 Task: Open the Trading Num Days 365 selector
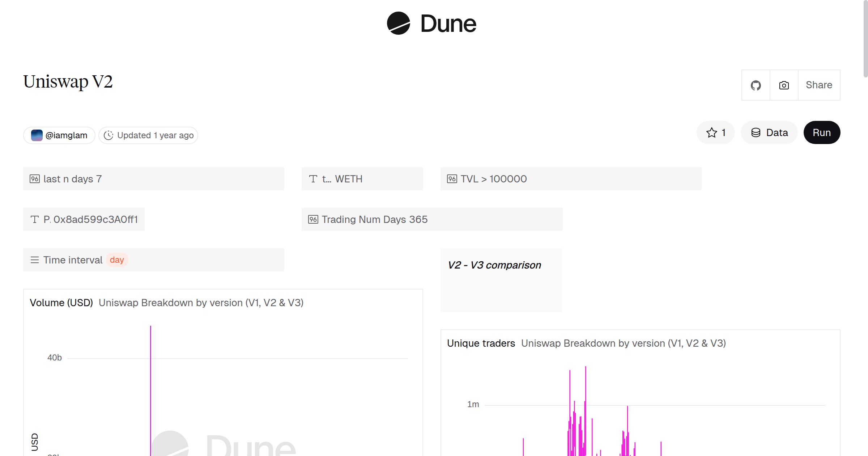tap(374, 219)
